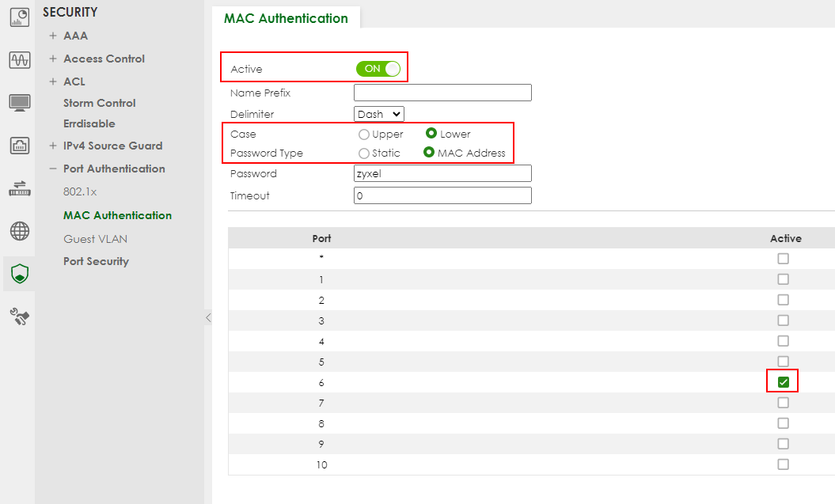Open the Delimiter dropdown

379,115
